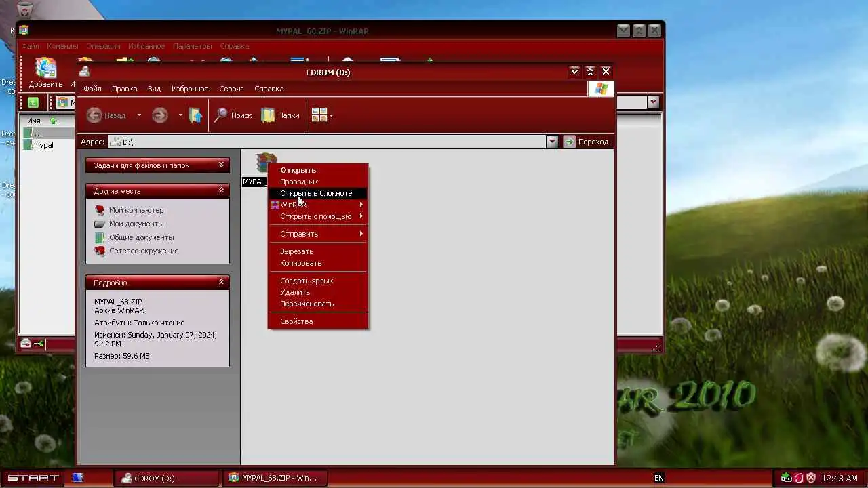
Task: Choose Удалить in the context menu
Action: tap(318, 292)
